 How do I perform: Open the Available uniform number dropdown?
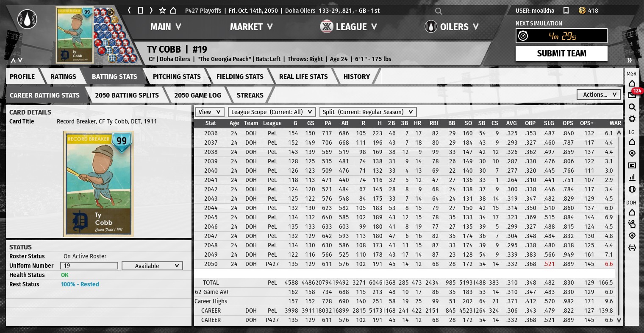pyautogui.click(x=152, y=266)
